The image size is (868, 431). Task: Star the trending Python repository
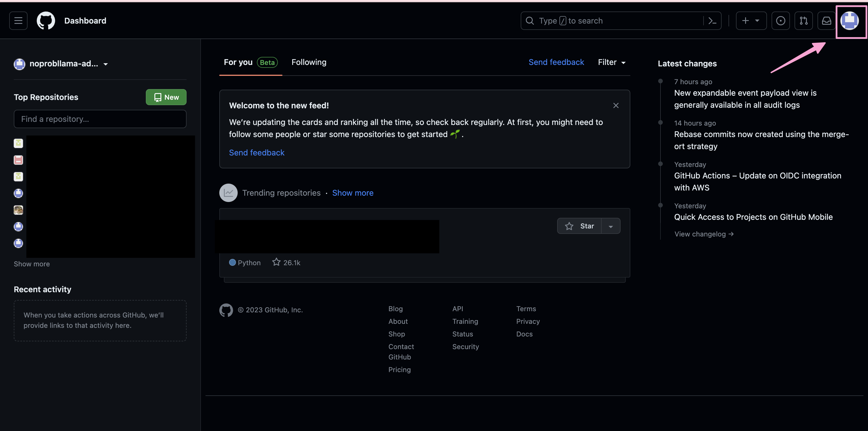579,226
